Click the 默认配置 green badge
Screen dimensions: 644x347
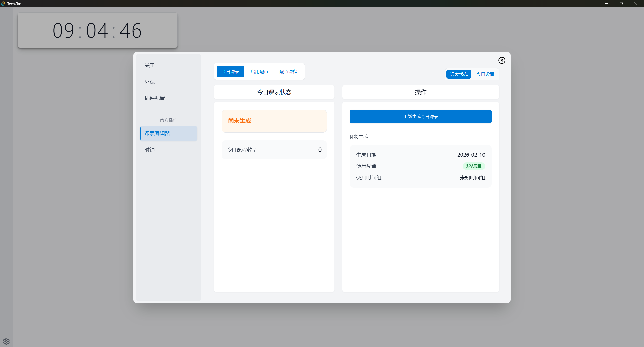click(474, 166)
